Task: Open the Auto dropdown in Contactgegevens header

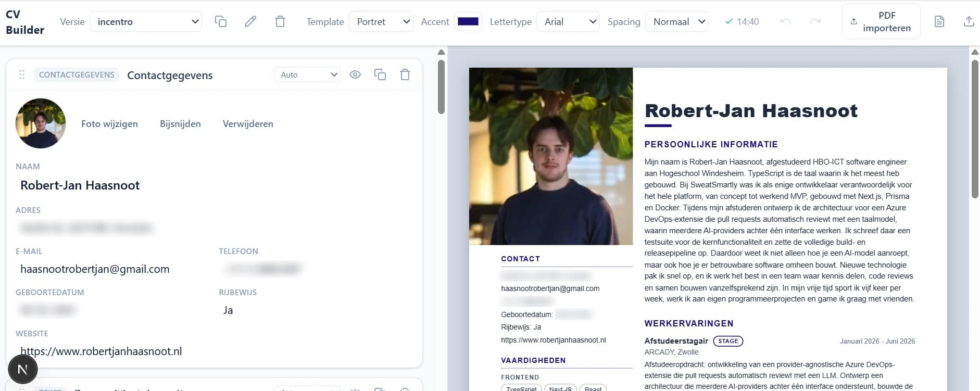Action: click(x=308, y=74)
